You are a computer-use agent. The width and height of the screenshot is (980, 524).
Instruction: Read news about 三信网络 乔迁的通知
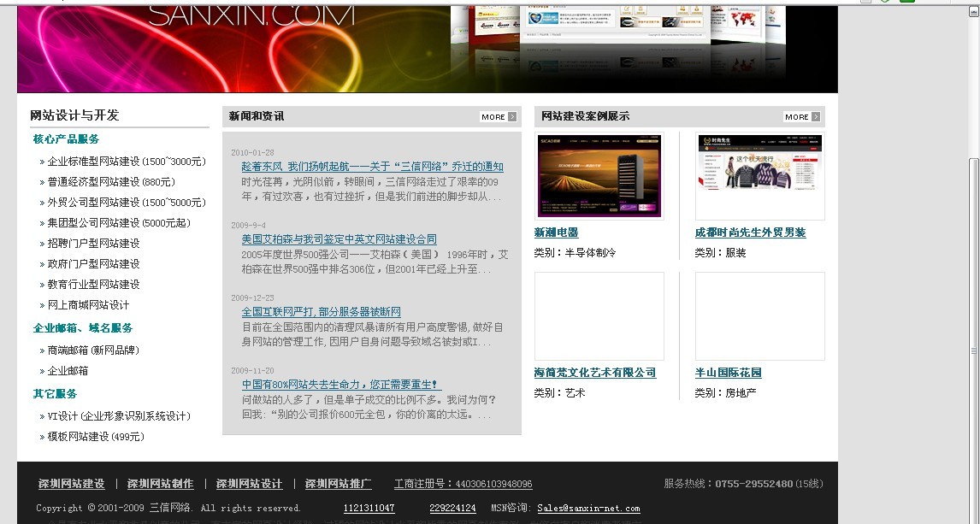point(372,167)
